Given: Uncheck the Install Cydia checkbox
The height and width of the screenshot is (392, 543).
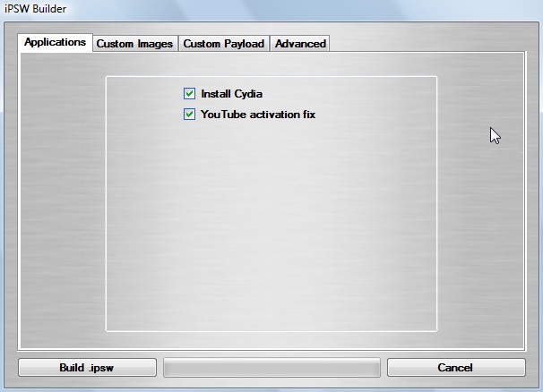Looking at the screenshot, I should tap(189, 94).
